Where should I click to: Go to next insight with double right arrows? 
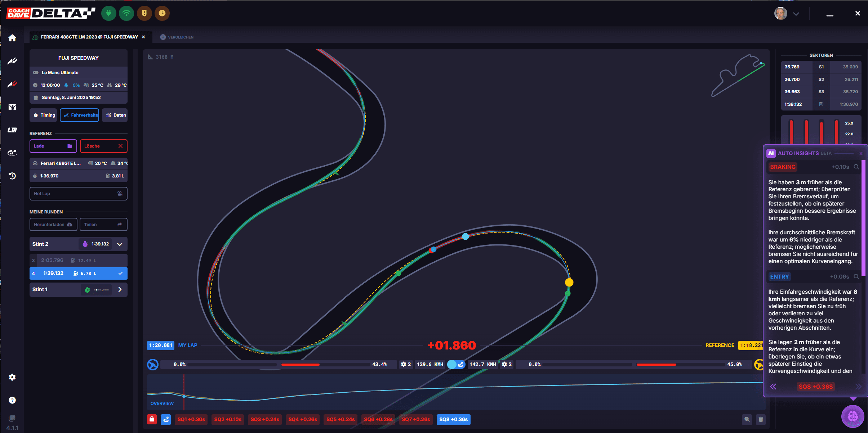point(858,387)
